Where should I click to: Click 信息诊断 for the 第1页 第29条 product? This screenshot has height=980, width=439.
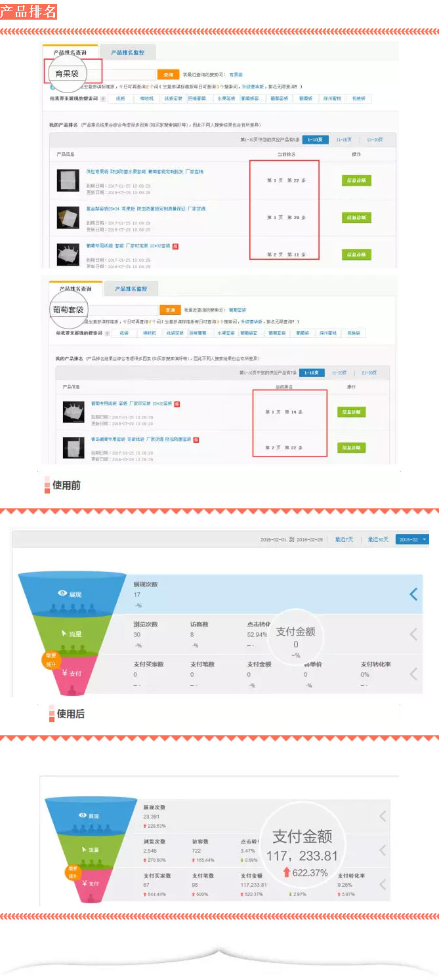click(x=356, y=217)
